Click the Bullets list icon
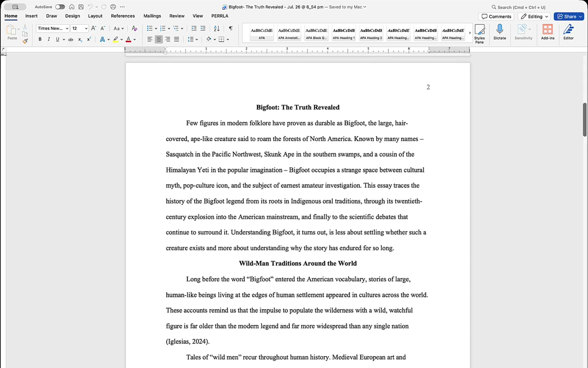 click(x=149, y=28)
